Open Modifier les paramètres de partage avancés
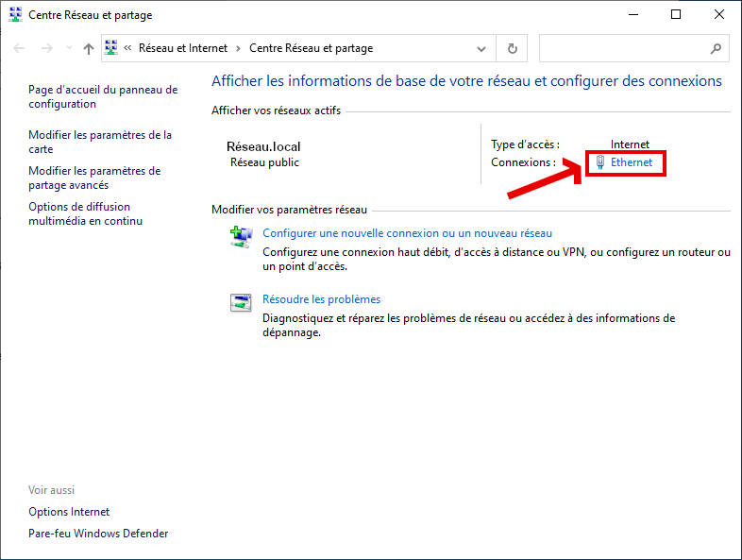Screen dimensions: 742x560 click(94, 178)
